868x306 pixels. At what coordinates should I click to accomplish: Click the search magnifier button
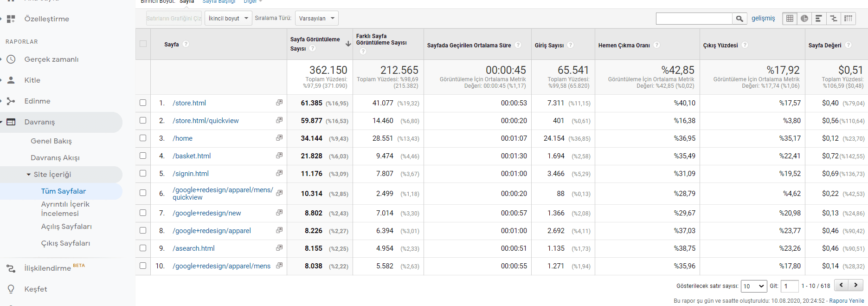click(x=739, y=19)
